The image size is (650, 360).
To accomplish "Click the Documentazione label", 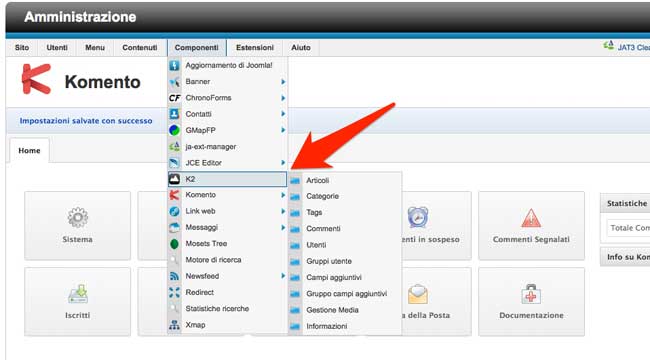I will click(531, 315).
